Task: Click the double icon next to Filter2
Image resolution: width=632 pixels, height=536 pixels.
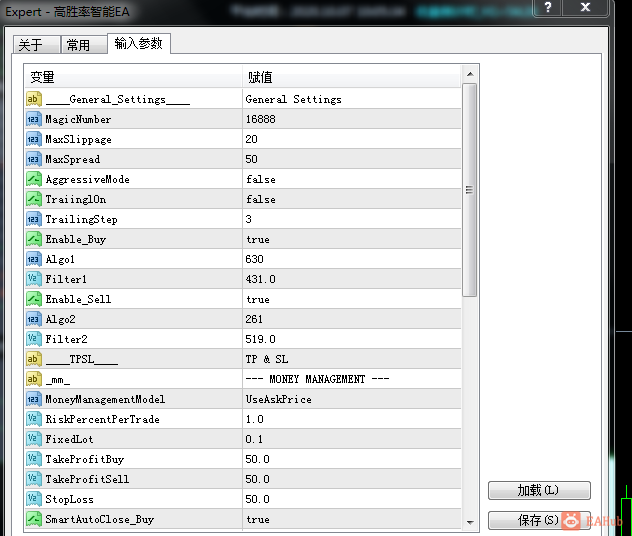Action: 34,339
